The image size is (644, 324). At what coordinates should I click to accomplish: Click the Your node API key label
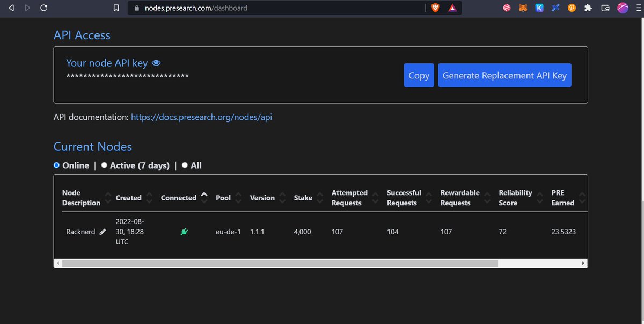pos(107,63)
